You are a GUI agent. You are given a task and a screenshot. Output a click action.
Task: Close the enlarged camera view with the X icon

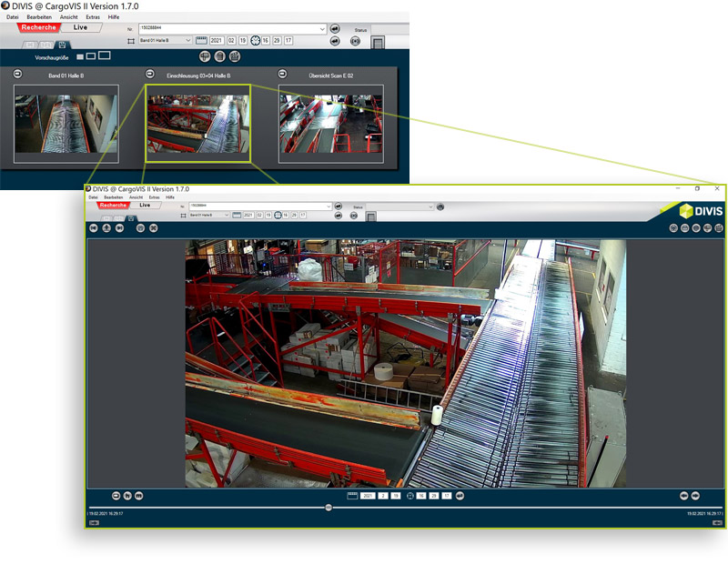point(153,228)
